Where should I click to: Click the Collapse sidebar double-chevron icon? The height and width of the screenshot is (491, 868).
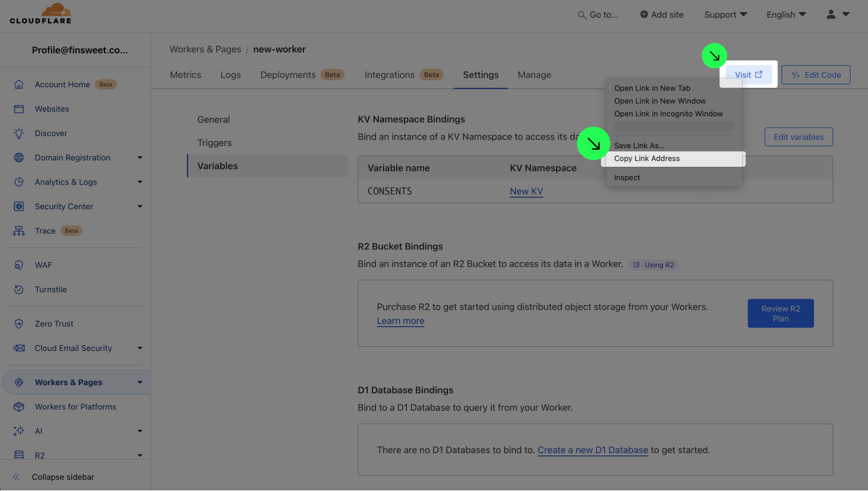click(16, 477)
